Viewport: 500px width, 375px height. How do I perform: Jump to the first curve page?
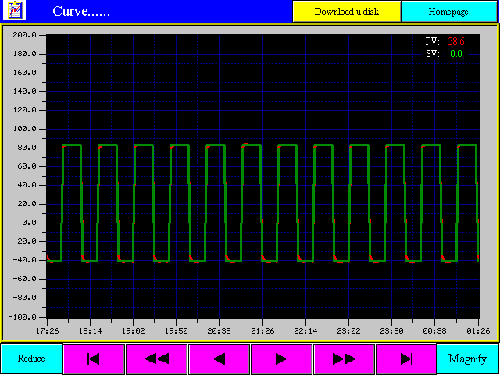[94, 359]
